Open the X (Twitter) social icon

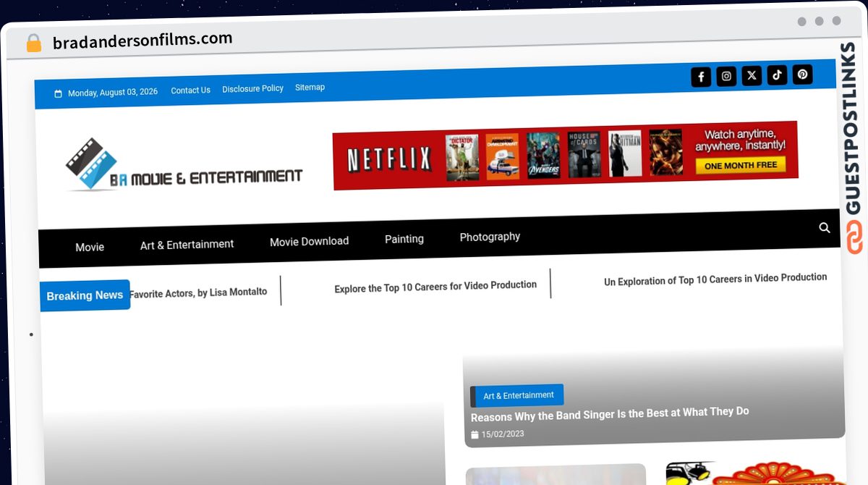point(752,75)
